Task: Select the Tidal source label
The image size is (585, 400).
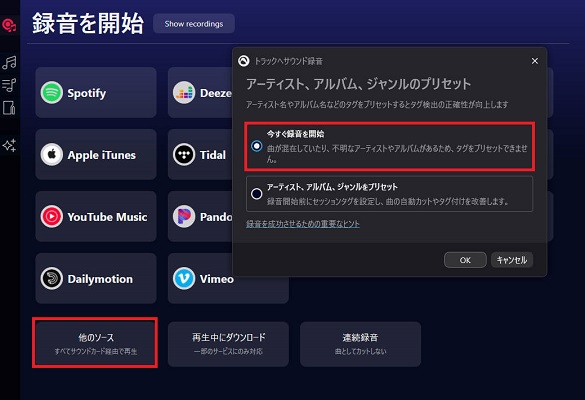Action: (213, 155)
